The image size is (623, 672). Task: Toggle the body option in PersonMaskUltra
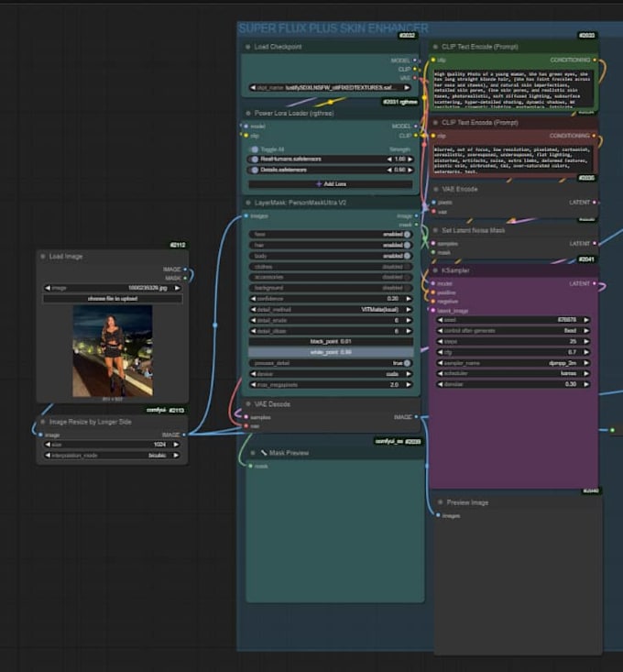point(331,256)
